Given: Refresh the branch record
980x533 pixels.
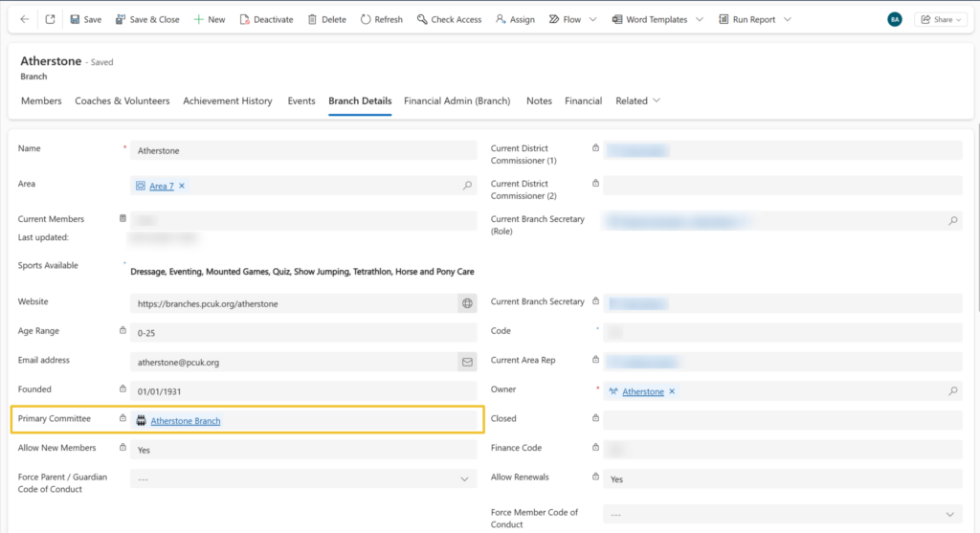Looking at the screenshot, I should tap(381, 19).
